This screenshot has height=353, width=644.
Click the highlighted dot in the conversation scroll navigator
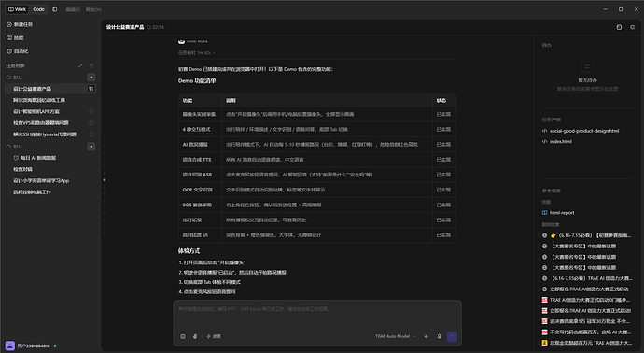tap(105, 180)
